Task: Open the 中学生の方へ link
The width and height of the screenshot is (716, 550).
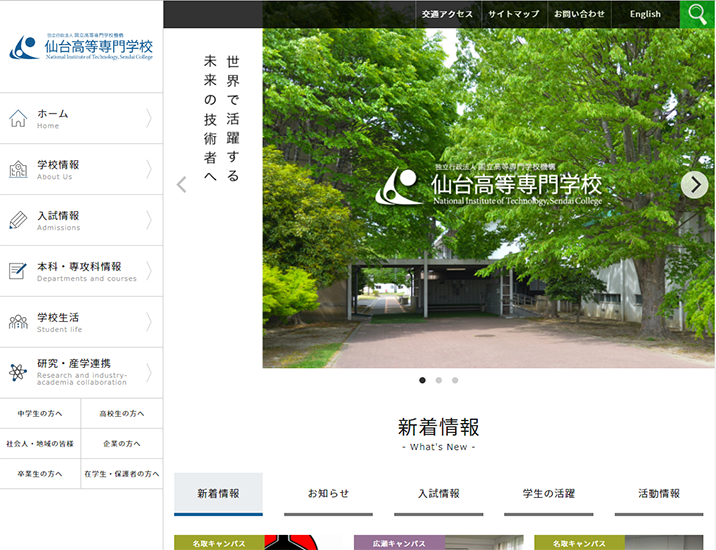Action: click(x=40, y=413)
